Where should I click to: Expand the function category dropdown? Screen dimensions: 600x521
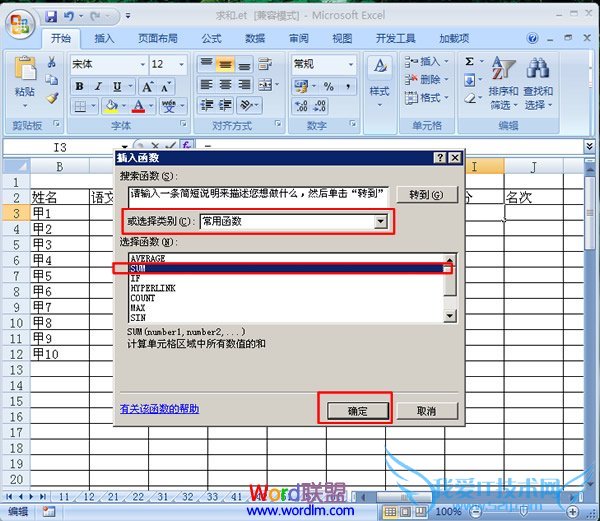click(380, 221)
